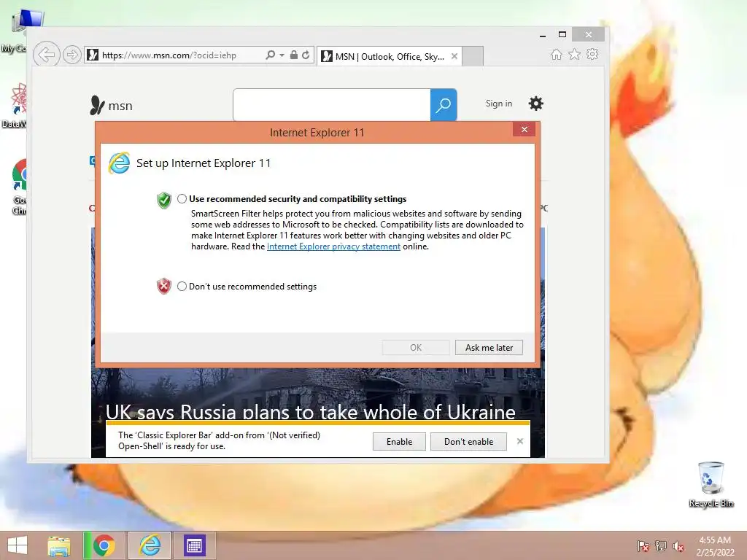Open the UK says Russia headline story
This screenshot has width=747, height=560.
(311, 411)
